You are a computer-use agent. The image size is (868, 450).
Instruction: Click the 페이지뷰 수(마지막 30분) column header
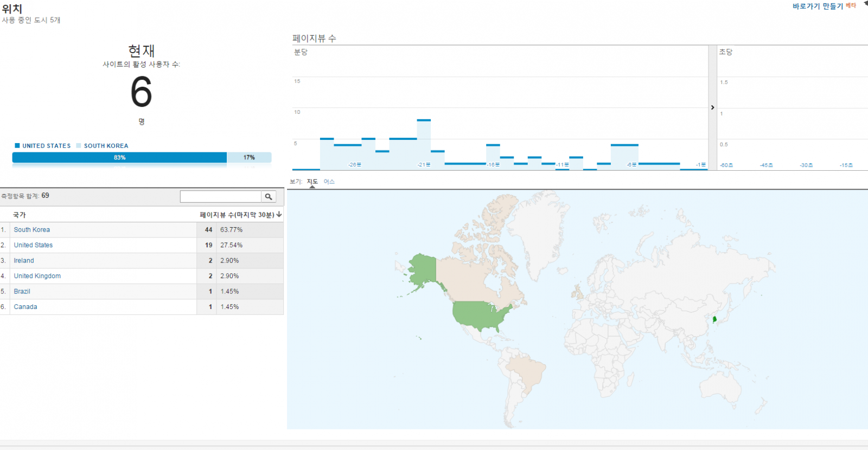pyautogui.click(x=237, y=215)
